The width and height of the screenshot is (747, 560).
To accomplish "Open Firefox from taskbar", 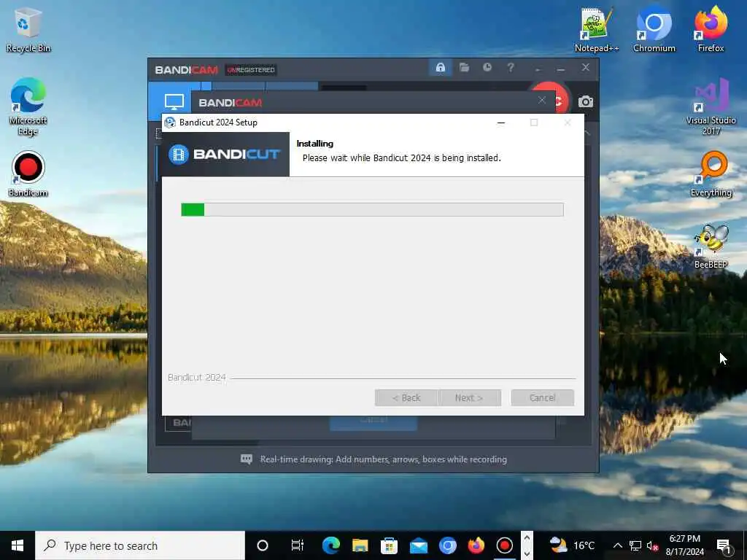I will 476,545.
